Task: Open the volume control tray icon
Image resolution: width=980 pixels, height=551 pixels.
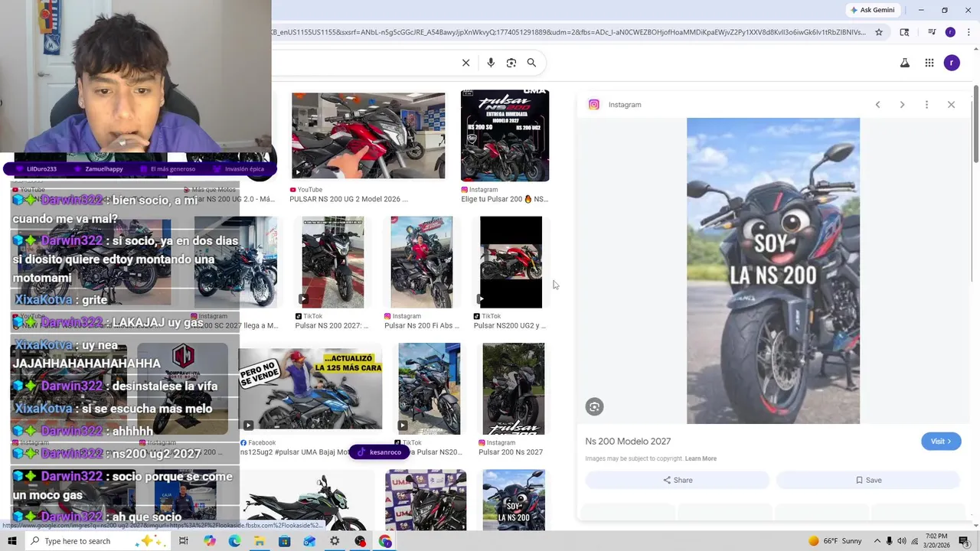Action: (902, 541)
